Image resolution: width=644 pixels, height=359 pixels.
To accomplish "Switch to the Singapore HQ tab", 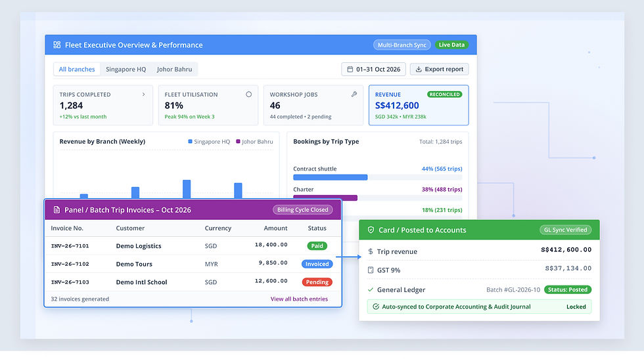I will pos(126,70).
